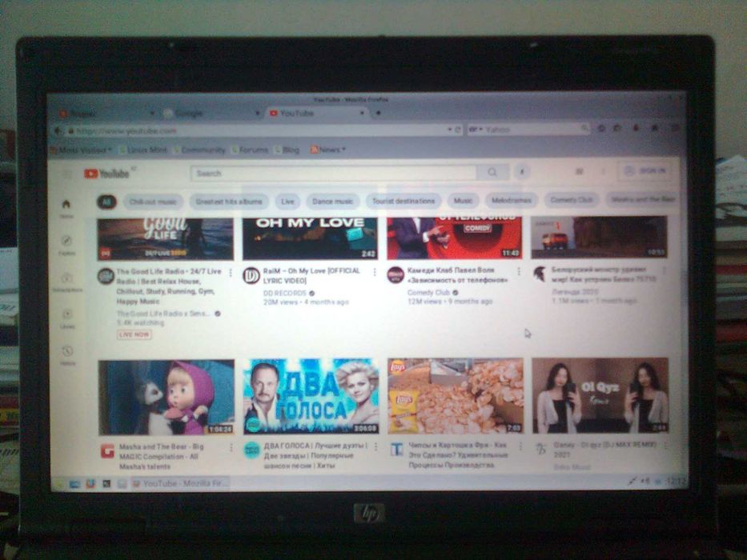Open the Community bookmark
This screenshot has height=560, width=747.
click(199, 150)
